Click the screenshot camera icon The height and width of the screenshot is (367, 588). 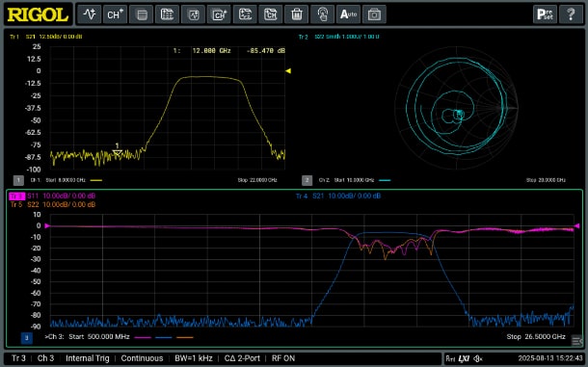pyautogui.click(x=374, y=14)
